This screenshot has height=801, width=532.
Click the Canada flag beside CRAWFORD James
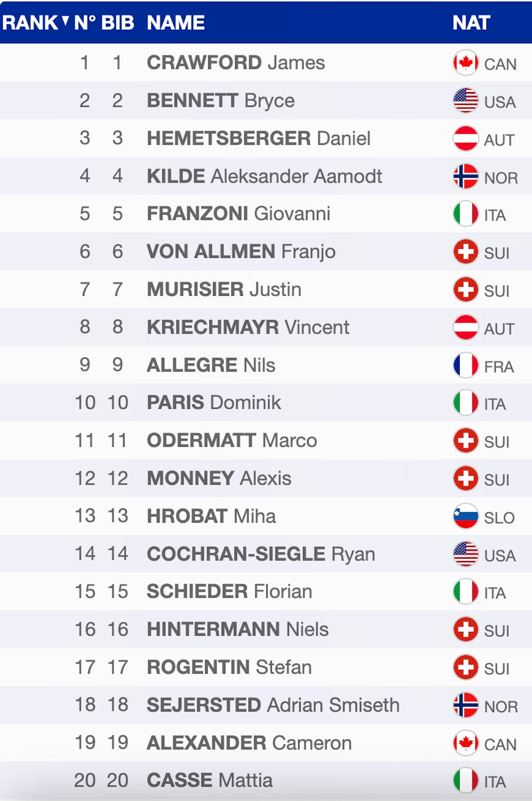pyautogui.click(x=465, y=63)
